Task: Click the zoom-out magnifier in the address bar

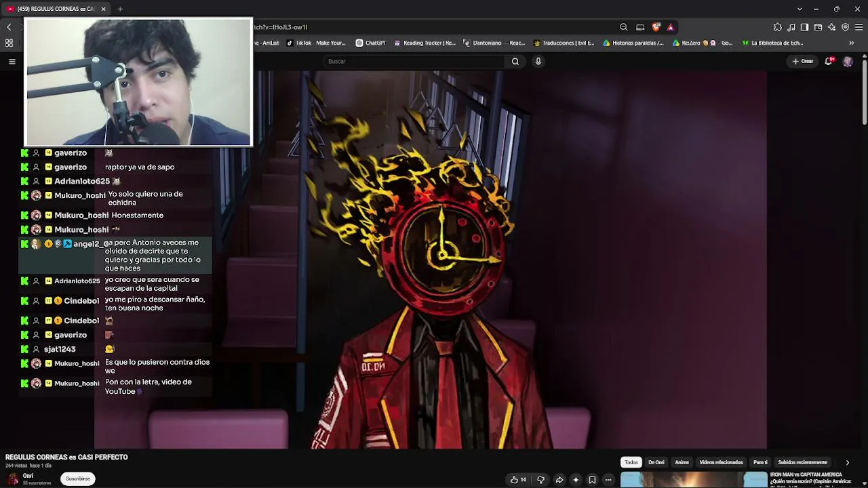Action: [x=623, y=27]
